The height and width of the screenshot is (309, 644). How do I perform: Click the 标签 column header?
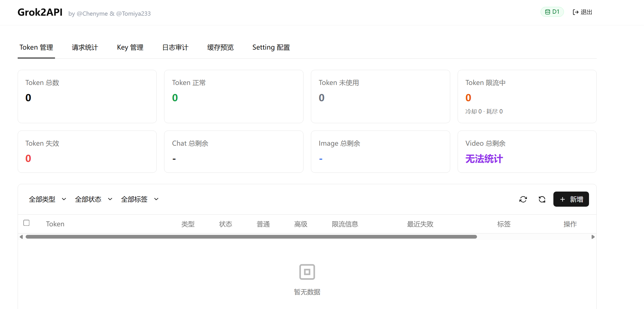[504, 224]
